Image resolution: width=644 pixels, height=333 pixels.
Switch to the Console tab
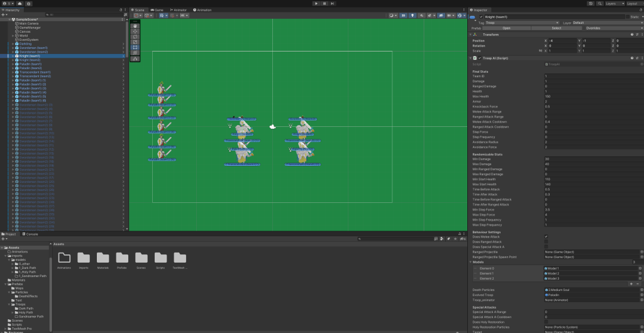point(31,234)
